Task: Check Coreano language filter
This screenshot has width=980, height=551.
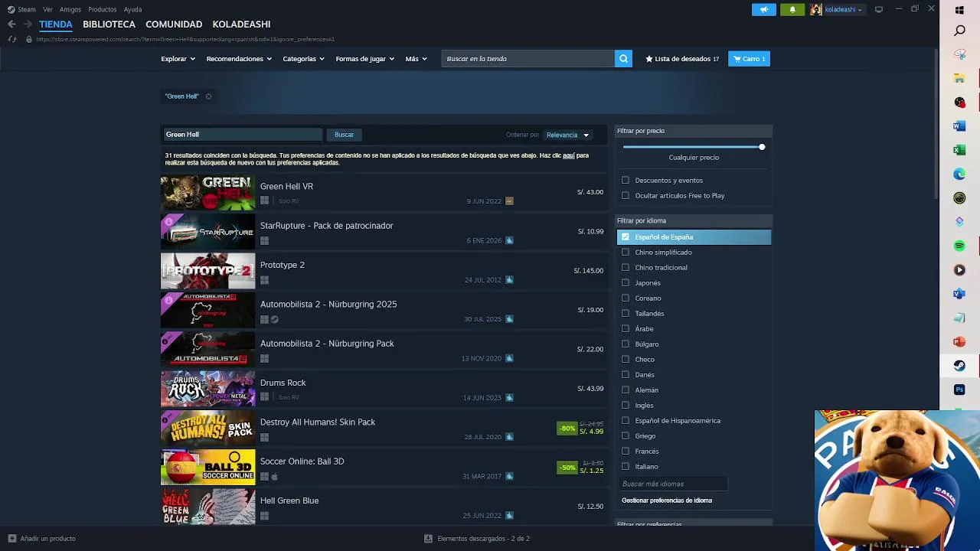Action: 626,298
